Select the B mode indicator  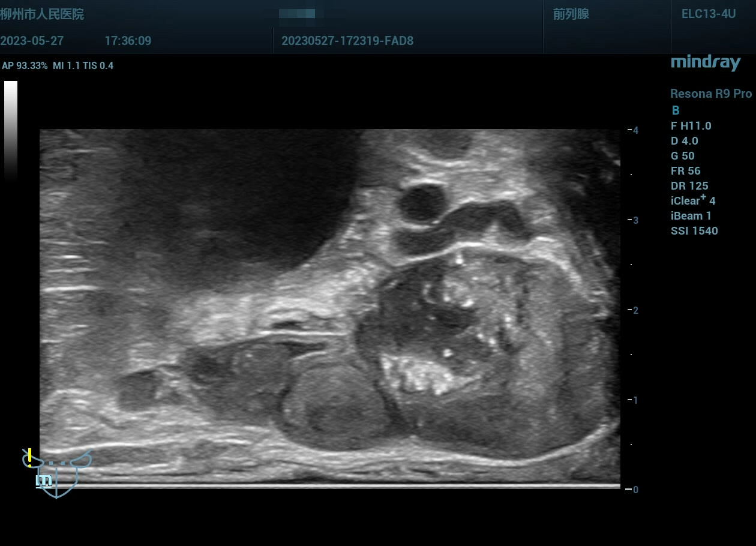click(x=676, y=110)
